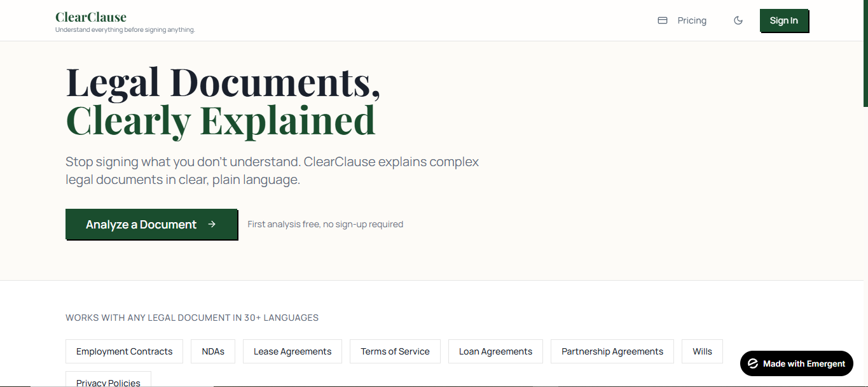
Task: Toggle dark mode with the moon icon
Action: tap(738, 20)
